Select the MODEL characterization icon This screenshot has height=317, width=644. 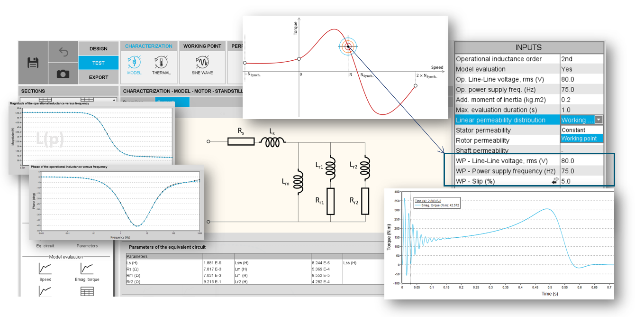coord(135,64)
